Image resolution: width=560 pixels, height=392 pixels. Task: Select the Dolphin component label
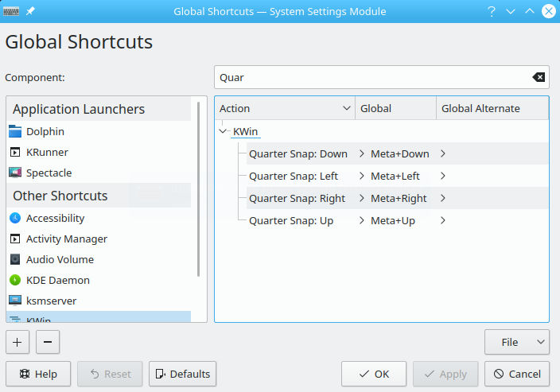coord(45,131)
